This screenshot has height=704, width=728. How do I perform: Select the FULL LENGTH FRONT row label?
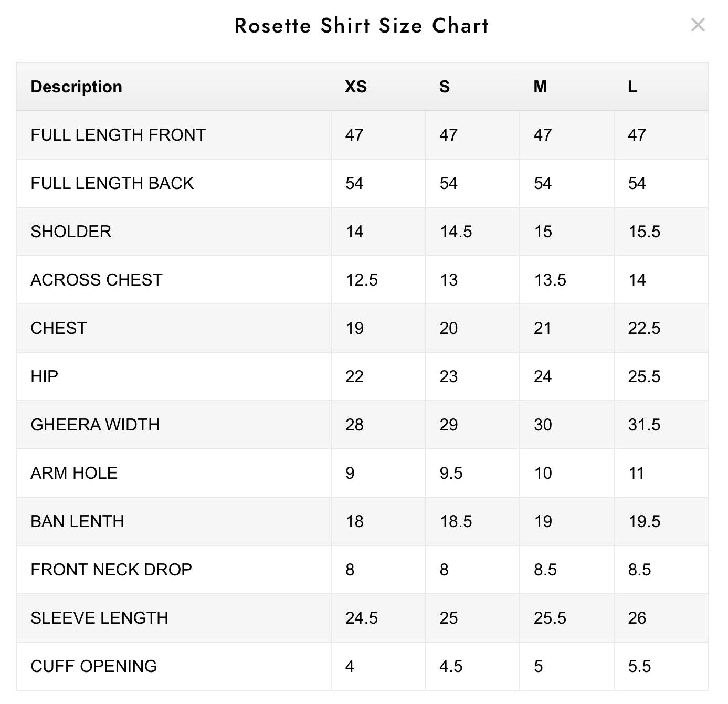[118, 135]
